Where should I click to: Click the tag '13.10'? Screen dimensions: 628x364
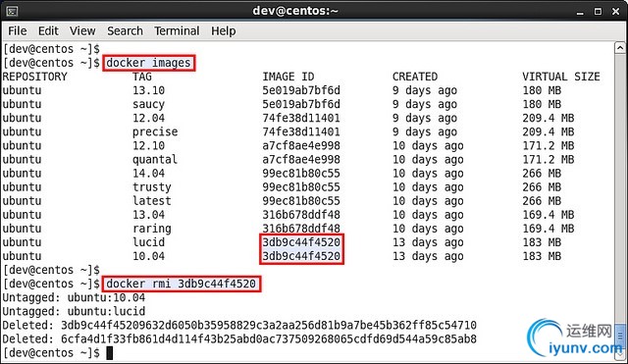pos(148,90)
